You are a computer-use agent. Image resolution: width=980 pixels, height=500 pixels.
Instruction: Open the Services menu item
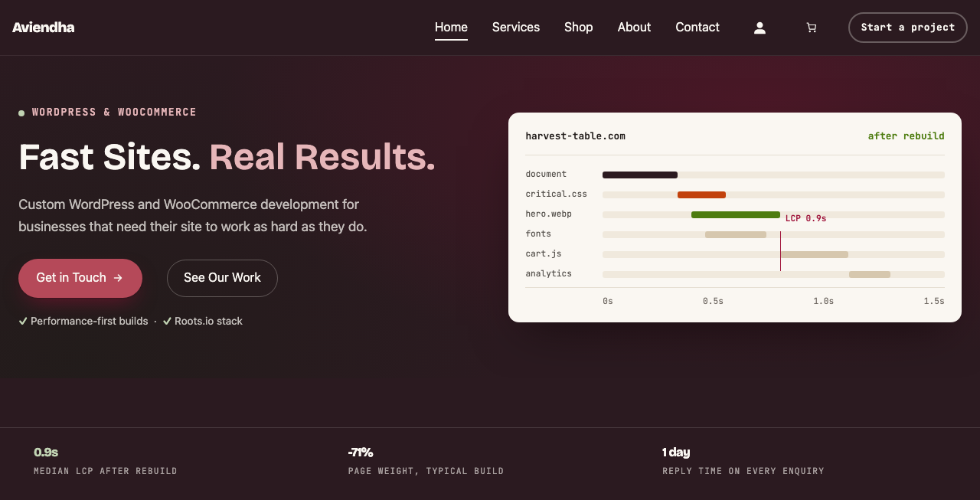516,28
